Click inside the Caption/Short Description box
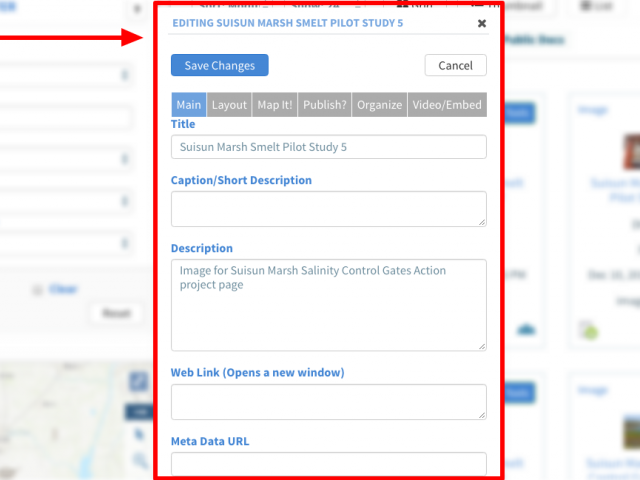This screenshot has width=640, height=480. pyautogui.click(x=329, y=209)
